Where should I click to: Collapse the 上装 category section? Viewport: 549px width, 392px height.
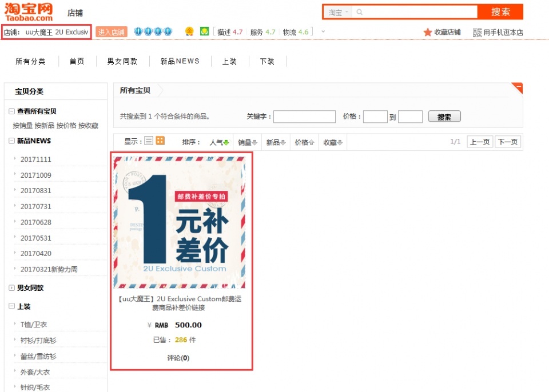pos(12,306)
